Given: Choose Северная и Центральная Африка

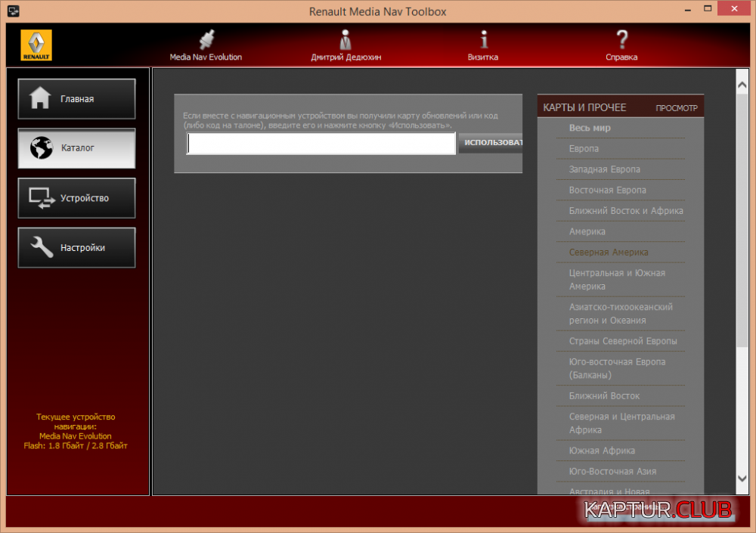Looking at the screenshot, I should click(621, 423).
